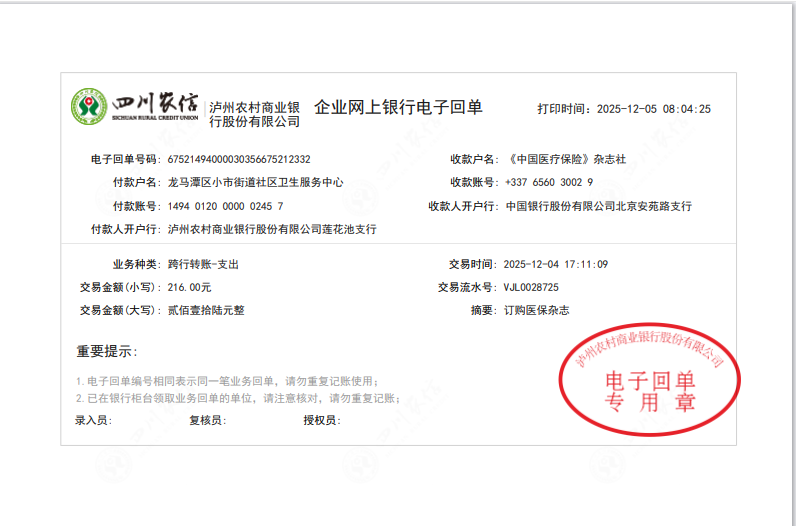Image resolution: width=796 pixels, height=526 pixels.
Task: Select the amount 216.00元
Action: (189, 288)
